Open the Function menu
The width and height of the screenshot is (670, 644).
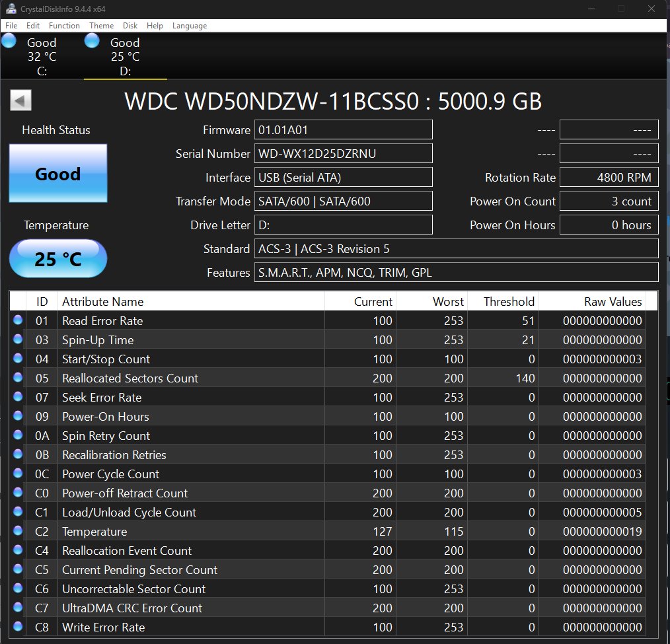[64, 26]
